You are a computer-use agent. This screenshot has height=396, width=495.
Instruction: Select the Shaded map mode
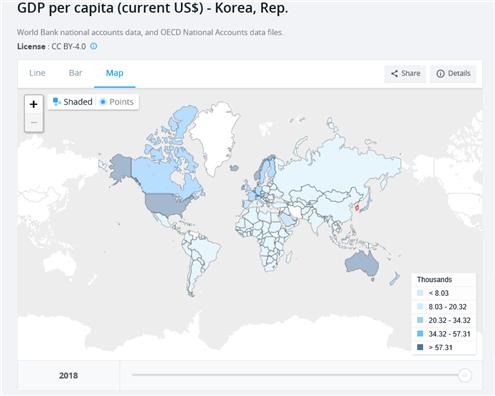73,102
